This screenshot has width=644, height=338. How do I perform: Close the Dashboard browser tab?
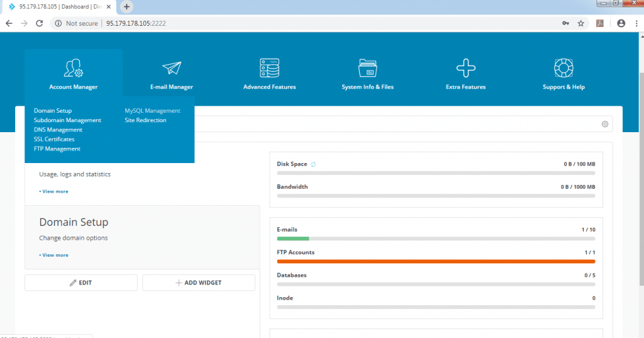click(109, 6)
